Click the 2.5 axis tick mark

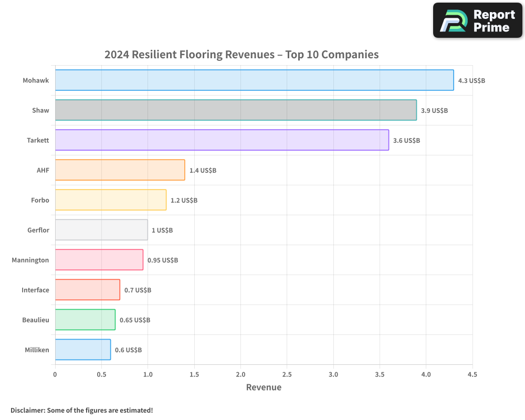[x=287, y=374]
